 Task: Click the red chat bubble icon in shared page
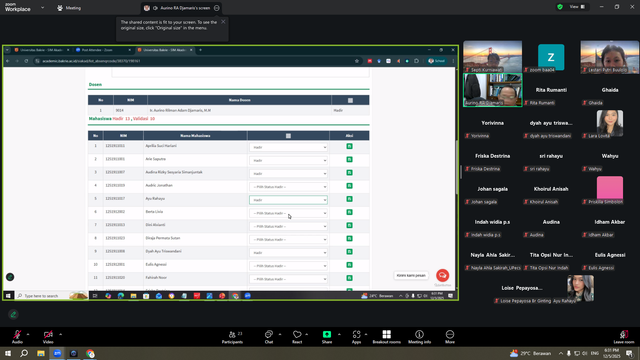pos(442,276)
